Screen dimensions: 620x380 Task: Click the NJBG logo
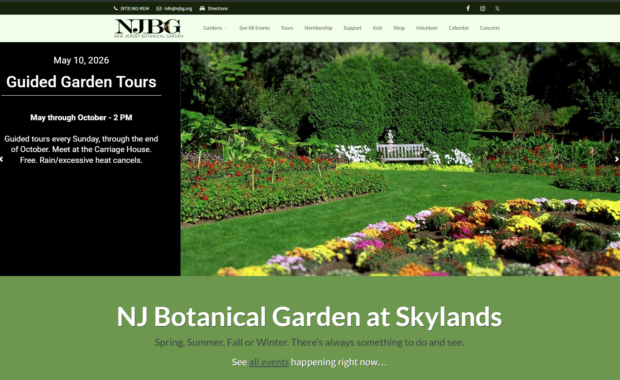coord(148,28)
